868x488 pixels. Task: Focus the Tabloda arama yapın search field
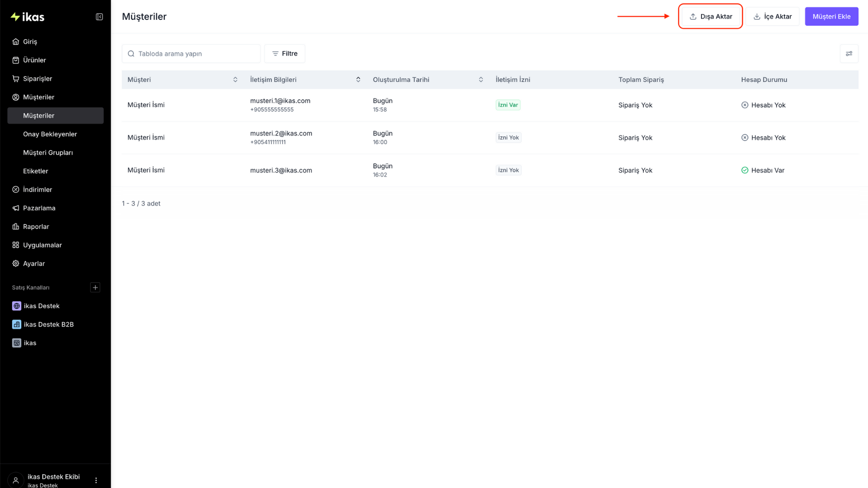(191, 54)
